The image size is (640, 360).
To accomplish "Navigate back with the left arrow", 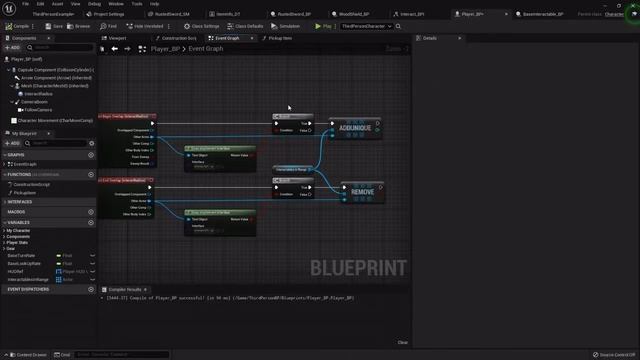I will tap(115, 49).
